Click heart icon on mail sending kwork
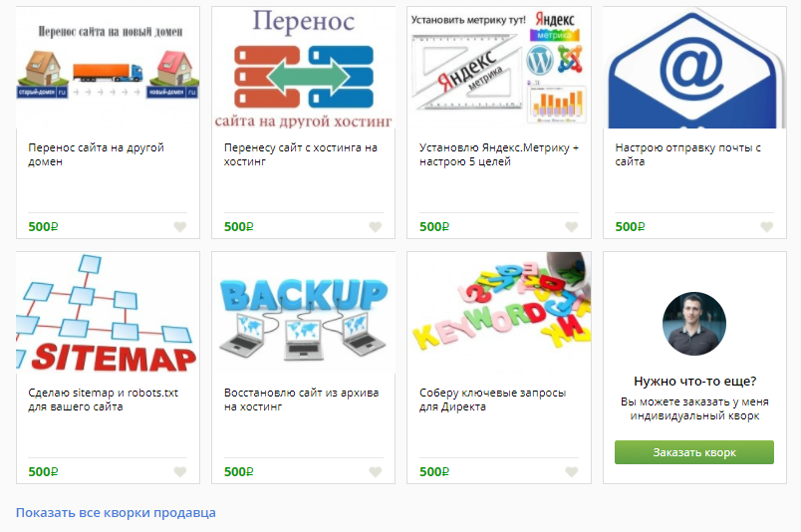Screen dimensions: 801x532 pos(767,227)
